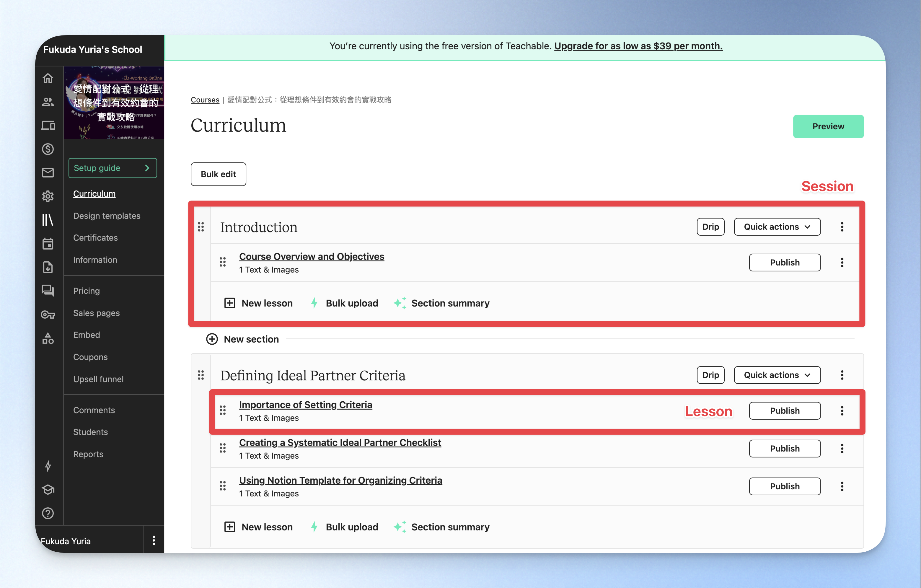Click the calendar icon in sidebar
The width and height of the screenshot is (921, 588).
click(48, 244)
